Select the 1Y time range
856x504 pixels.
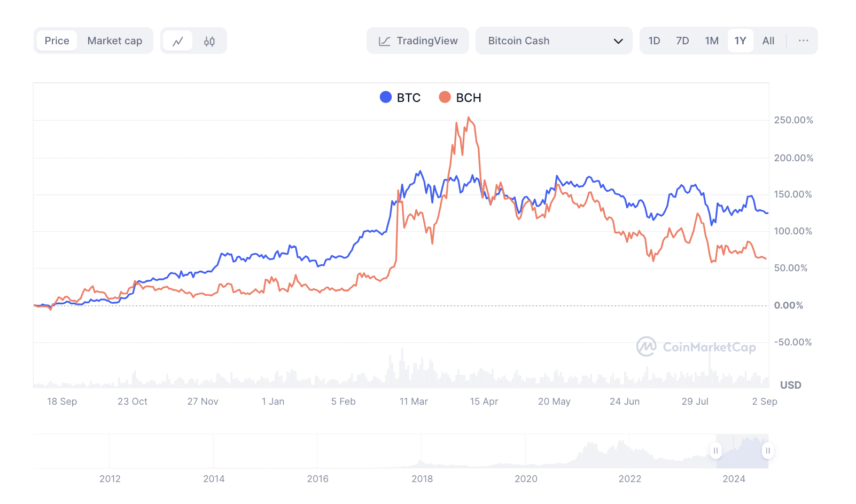[740, 41]
